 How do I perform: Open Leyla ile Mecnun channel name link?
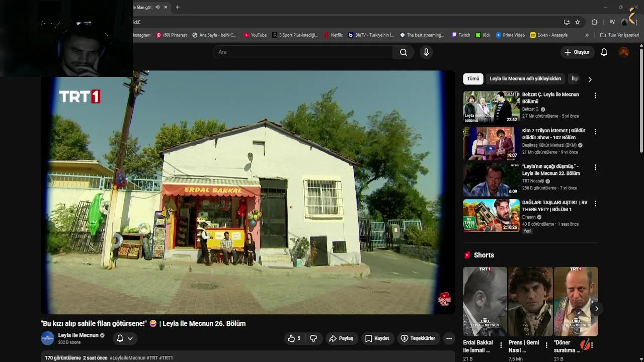click(x=78, y=335)
